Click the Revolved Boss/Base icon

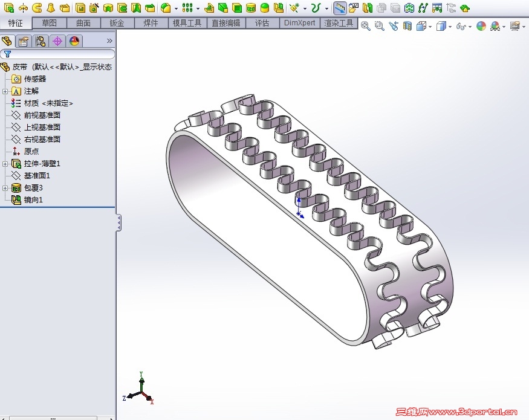(24, 8)
